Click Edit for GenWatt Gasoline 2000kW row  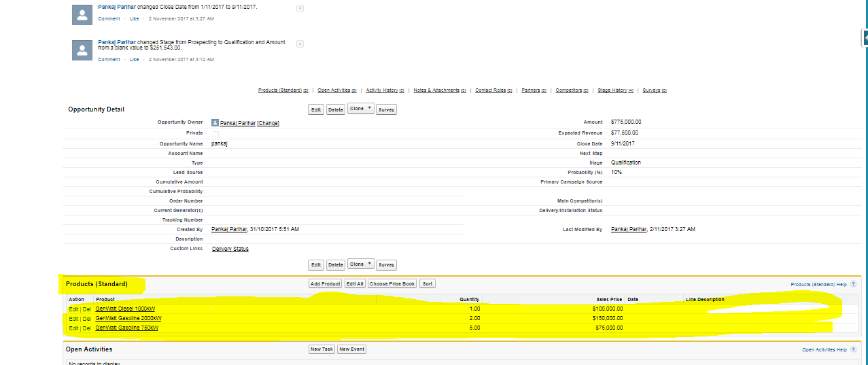(73, 318)
